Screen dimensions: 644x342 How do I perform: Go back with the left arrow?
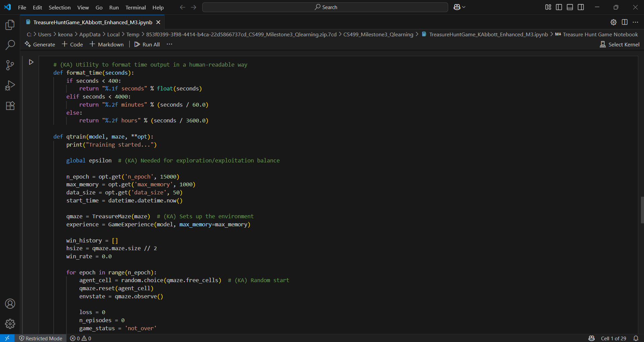coord(182,7)
